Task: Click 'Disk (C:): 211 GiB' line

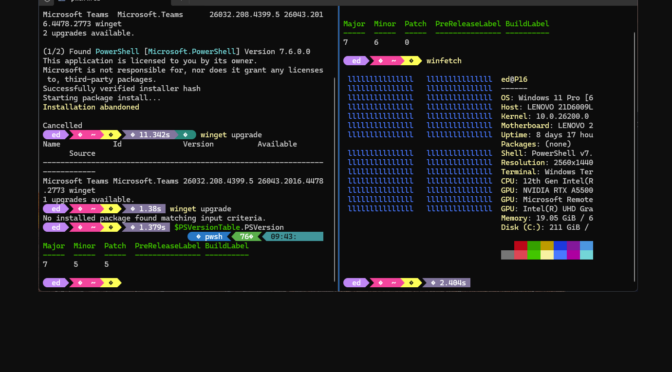Action: [545, 227]
